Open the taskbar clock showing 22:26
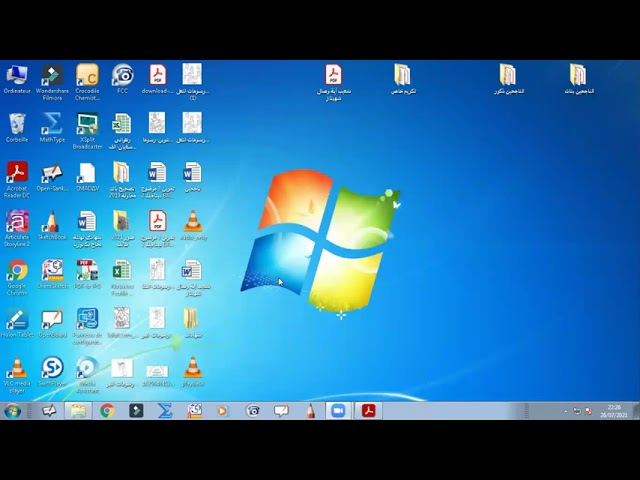 [x=614, y=411]
